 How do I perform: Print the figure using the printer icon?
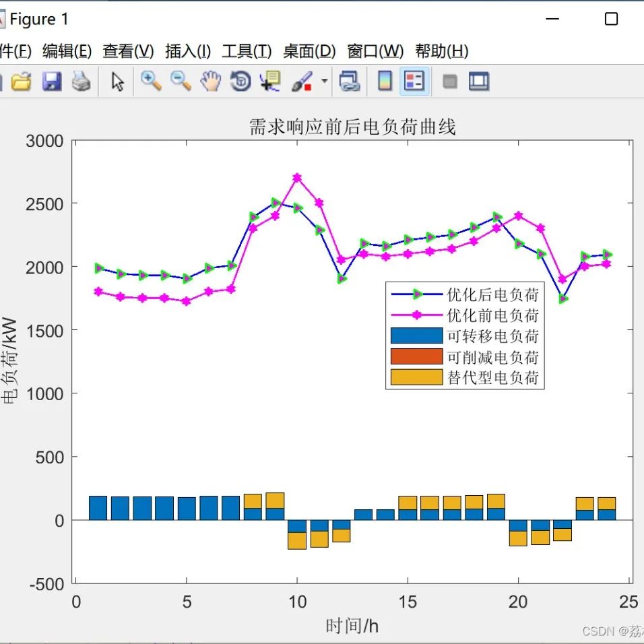click(81, 81)
